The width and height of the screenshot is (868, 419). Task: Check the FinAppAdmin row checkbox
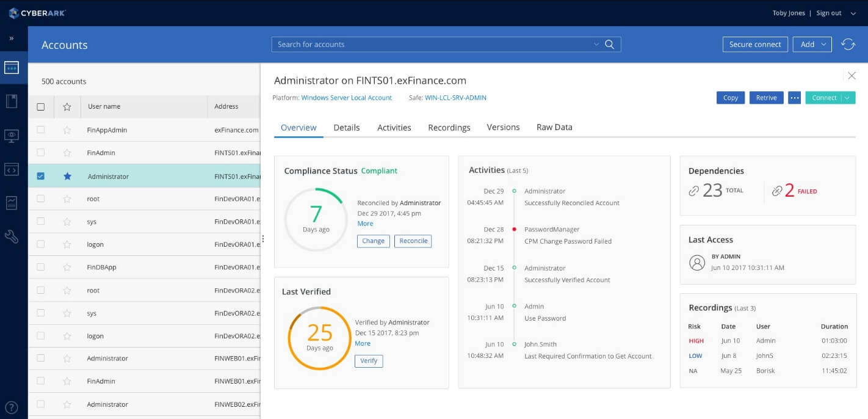pyautogui.click(x=41, y=129)
